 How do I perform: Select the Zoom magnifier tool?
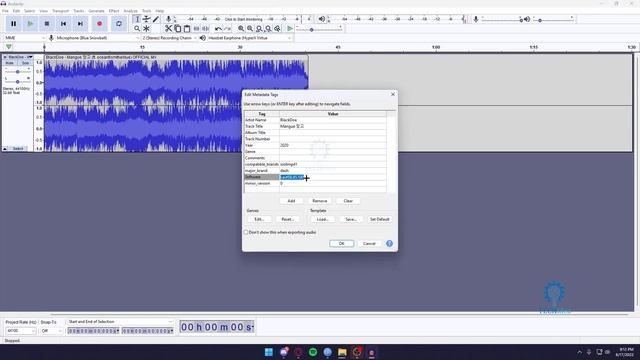137,29
